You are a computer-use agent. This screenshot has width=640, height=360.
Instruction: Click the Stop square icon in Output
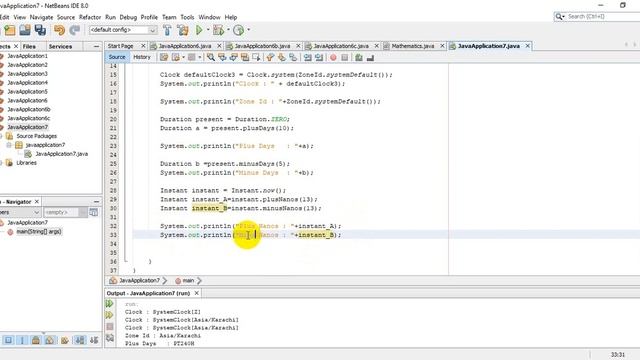(x=110, y=327)
